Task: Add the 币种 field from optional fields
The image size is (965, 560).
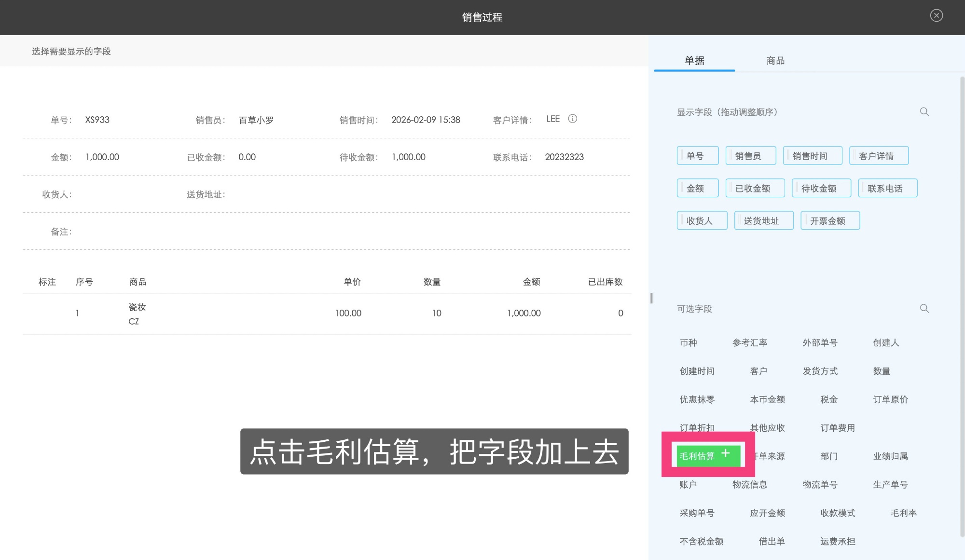Action: click(689, 342)
